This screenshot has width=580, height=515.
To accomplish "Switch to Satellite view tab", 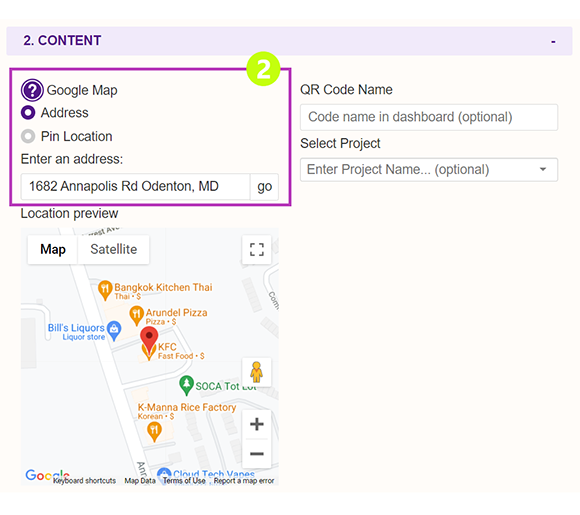I will click(x=114, y=249).
